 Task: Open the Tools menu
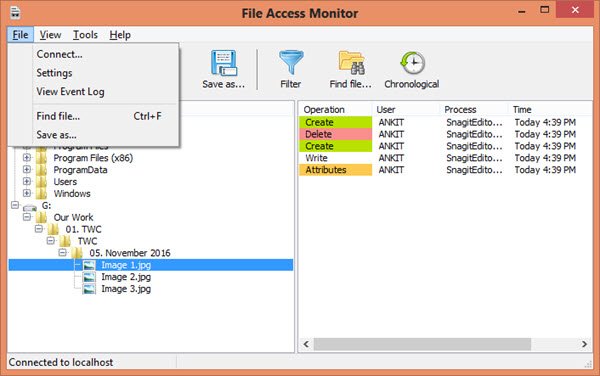(85, 35)
